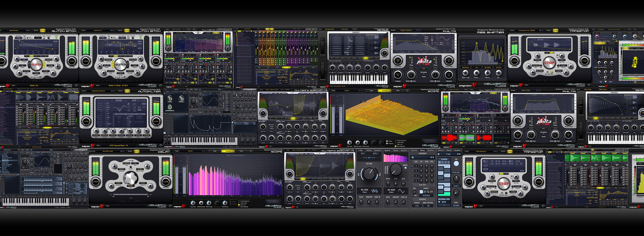Screen dimensions: 644x236
Task: Enable Freeze Spectrum in the magenta spectrum Scope
Action: (x=239, y=201)
